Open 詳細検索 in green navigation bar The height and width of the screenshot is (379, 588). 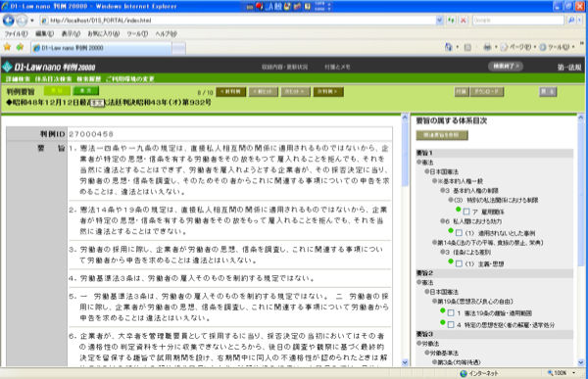18,79
